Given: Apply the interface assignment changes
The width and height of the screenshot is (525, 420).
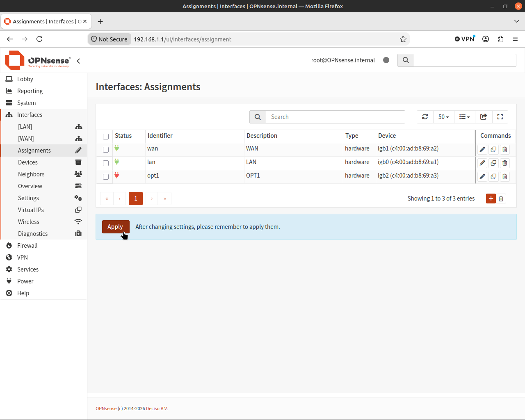Looking at the screenshot, I should (x=115, y=227).
